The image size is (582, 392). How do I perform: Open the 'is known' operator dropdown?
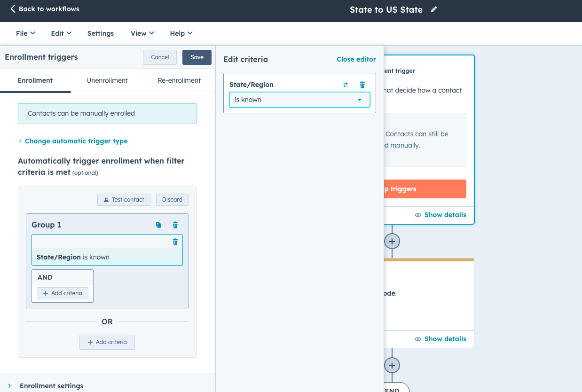[x=299, y=100]
